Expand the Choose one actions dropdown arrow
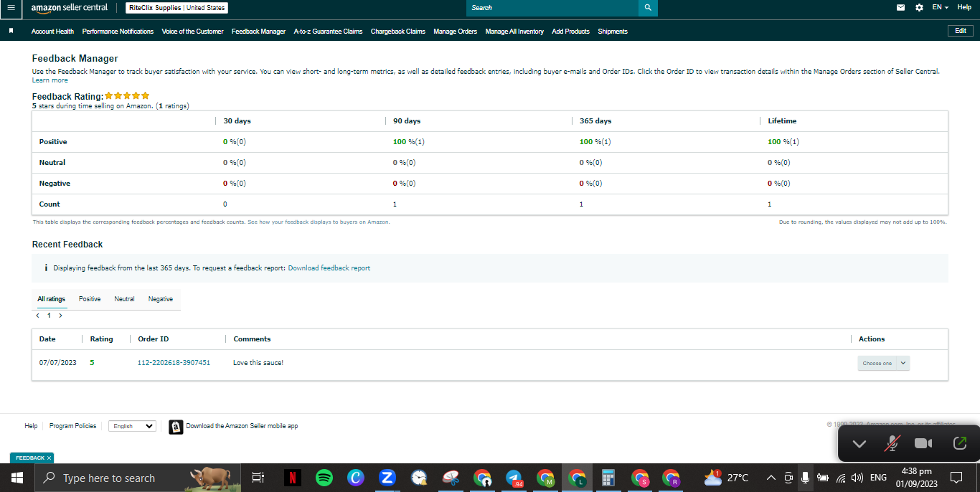The image size is (980, 492). (903, 364)
